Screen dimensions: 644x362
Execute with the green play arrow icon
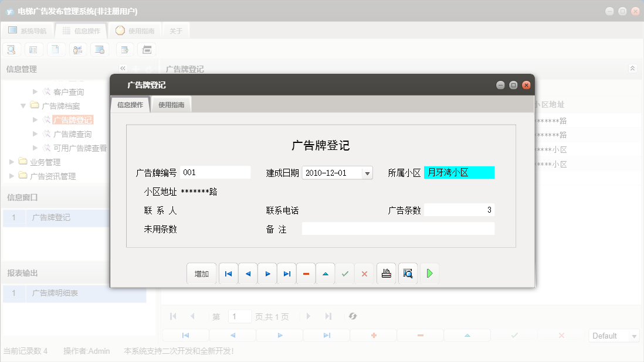pyautogui.click(x=429, y=274)
